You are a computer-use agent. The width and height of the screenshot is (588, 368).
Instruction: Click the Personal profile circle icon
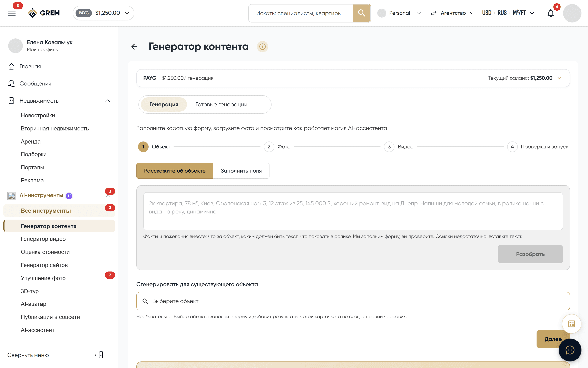pos(382,13)
